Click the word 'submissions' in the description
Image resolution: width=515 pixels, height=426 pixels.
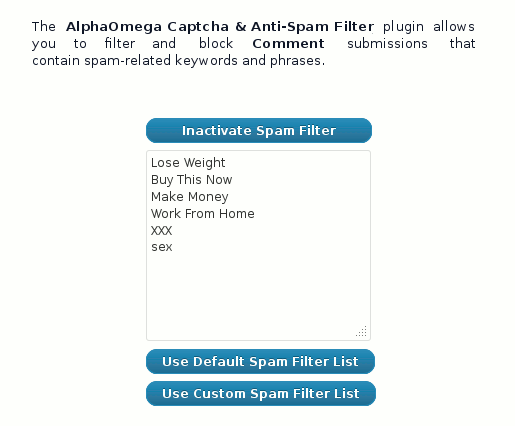tap(387, 44)
